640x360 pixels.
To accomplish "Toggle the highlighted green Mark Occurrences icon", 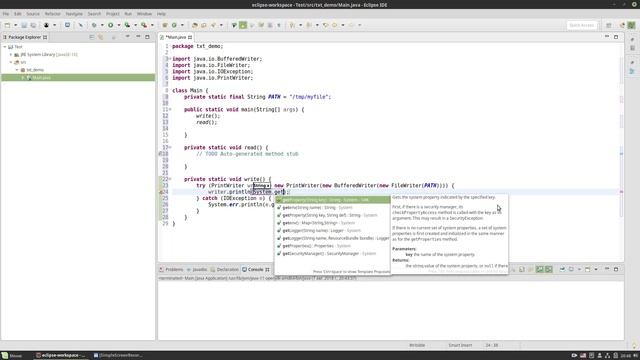I will coord(243,25).
